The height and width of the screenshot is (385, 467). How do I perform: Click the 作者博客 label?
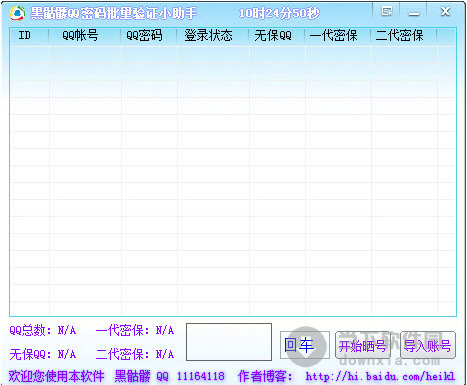click(265, 376)
